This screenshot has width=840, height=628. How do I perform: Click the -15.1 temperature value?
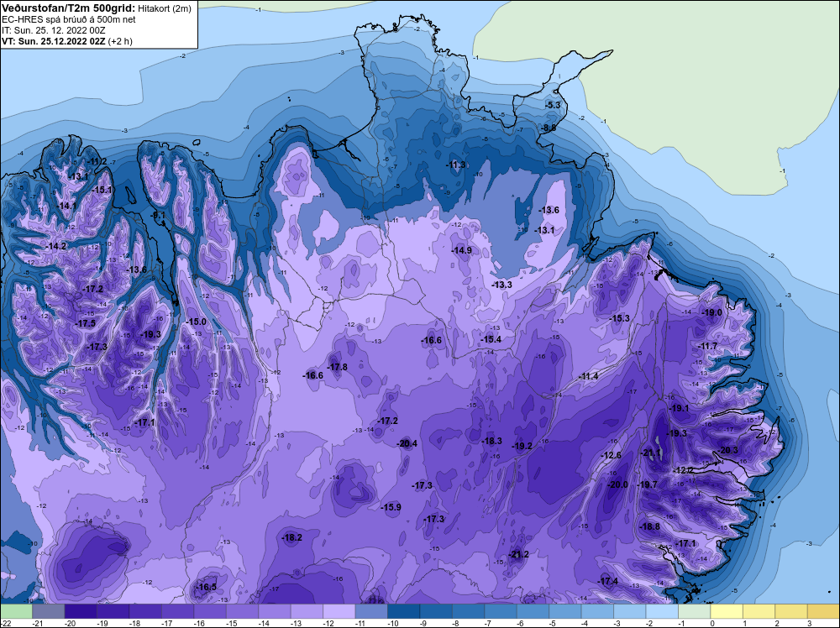[x=102, y=190]
